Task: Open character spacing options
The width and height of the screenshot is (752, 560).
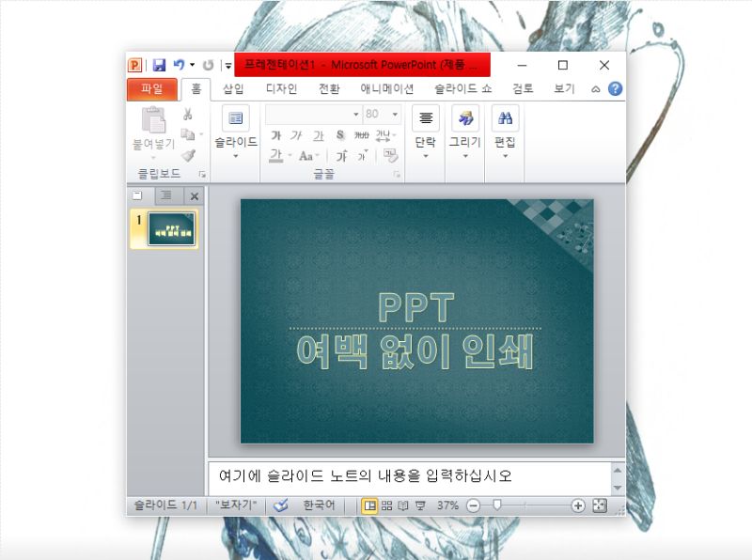Action: 385,135
